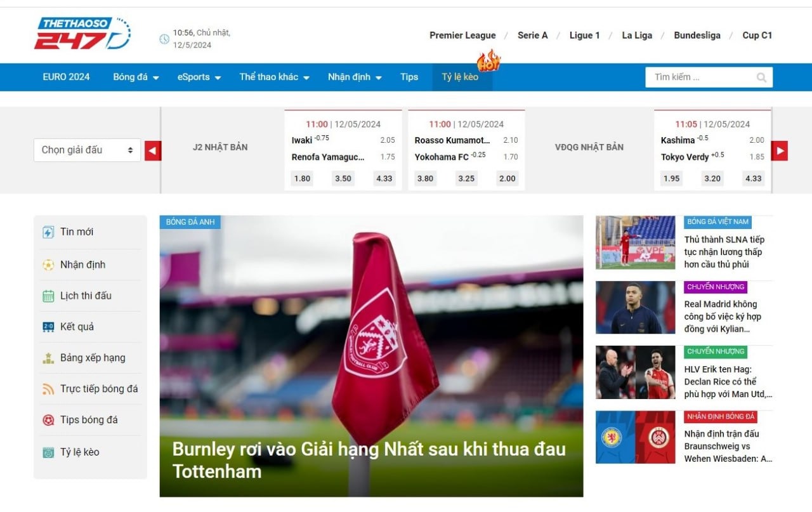Read the Thủ thành SLNA article
Viewport: 812px width, 512px height.
(724, 252)
